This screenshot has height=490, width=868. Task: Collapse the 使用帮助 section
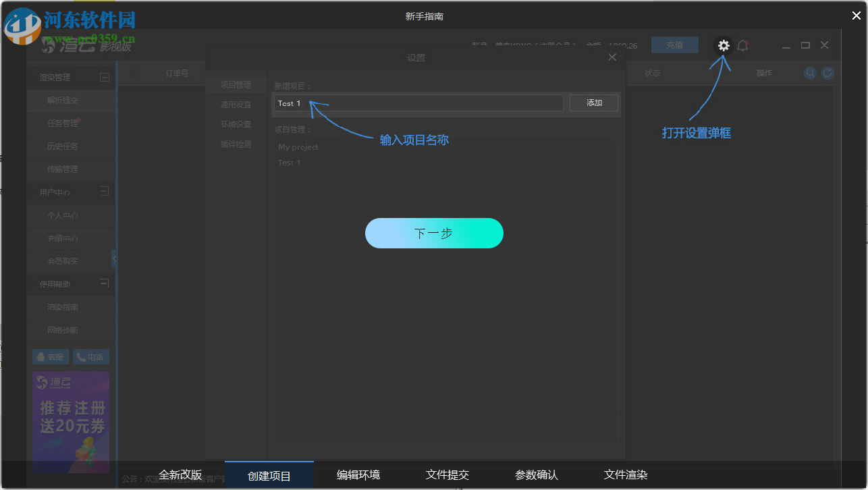click(105, 283)
